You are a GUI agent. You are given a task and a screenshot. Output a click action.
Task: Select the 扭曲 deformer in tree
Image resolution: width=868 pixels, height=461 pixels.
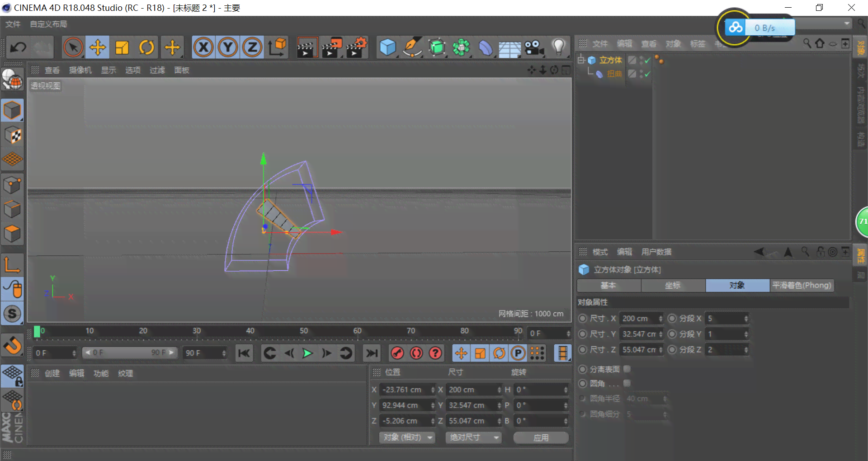pyautogui.click(x=614, y=74)
